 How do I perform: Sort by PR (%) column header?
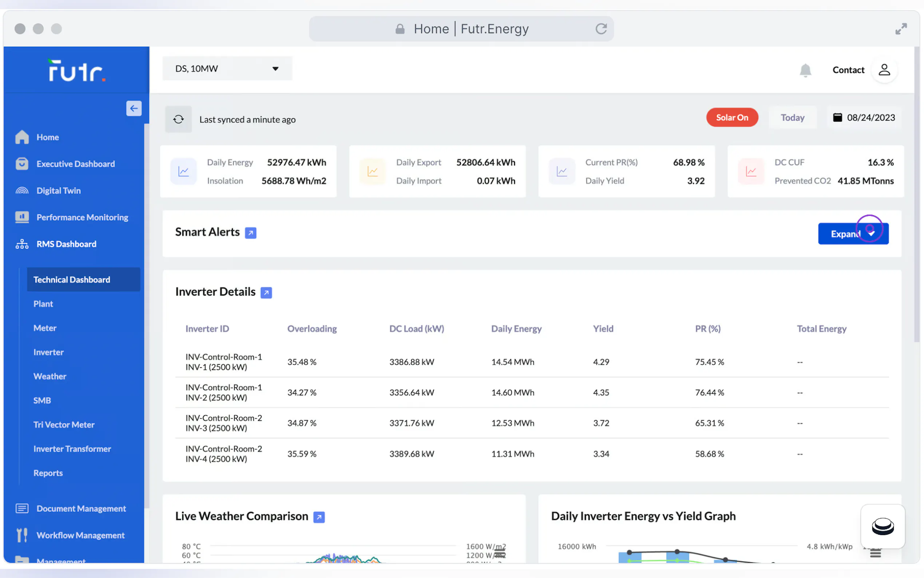pos(708,329)
